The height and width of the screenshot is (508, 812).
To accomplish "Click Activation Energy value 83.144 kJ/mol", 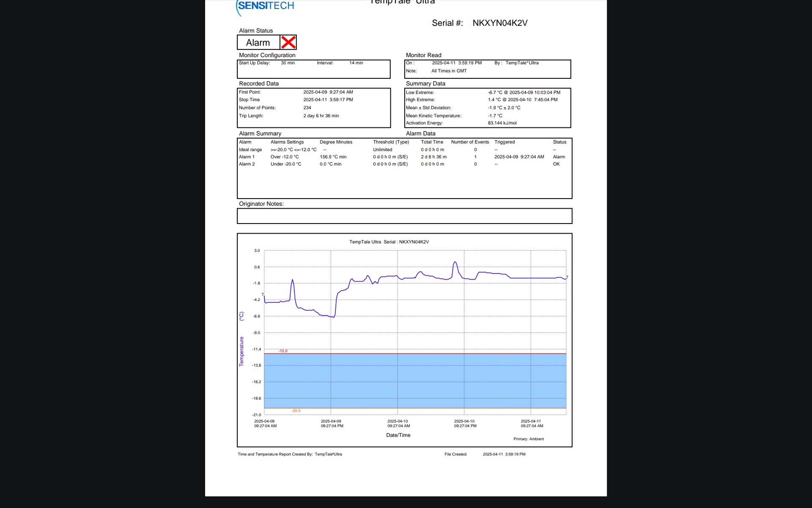I will click(502, 123).
